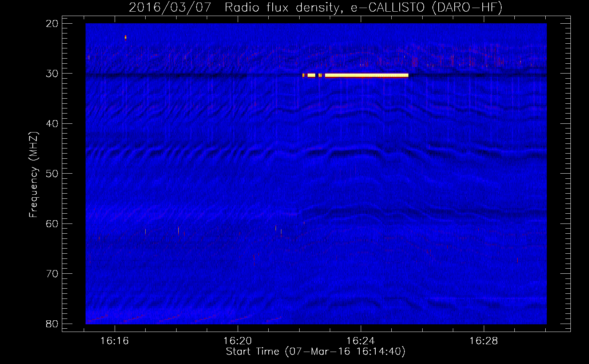The image size is (589, 364).
Task: Click the 16:28 time axis label
Action: (484, 341)
